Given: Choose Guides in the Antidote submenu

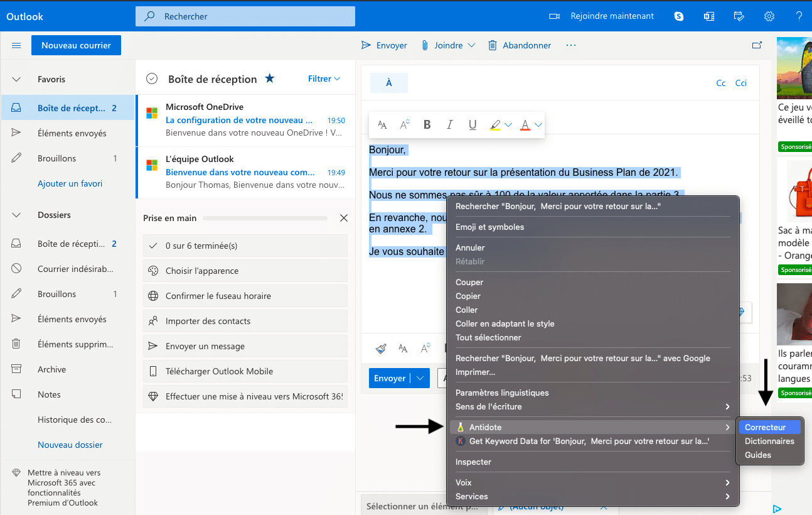Looking at the screenshot, I should tap(770, 455).
